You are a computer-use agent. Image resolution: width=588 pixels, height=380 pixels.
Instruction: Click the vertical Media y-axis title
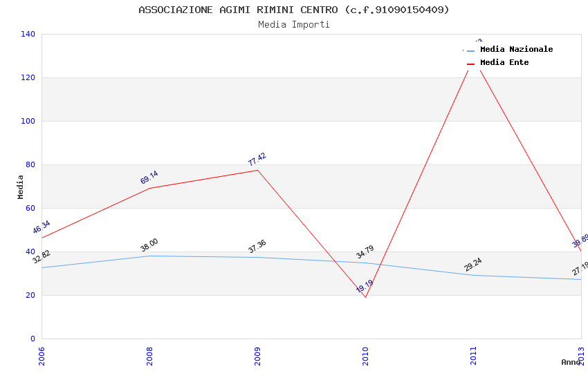[x=21, y=187]
